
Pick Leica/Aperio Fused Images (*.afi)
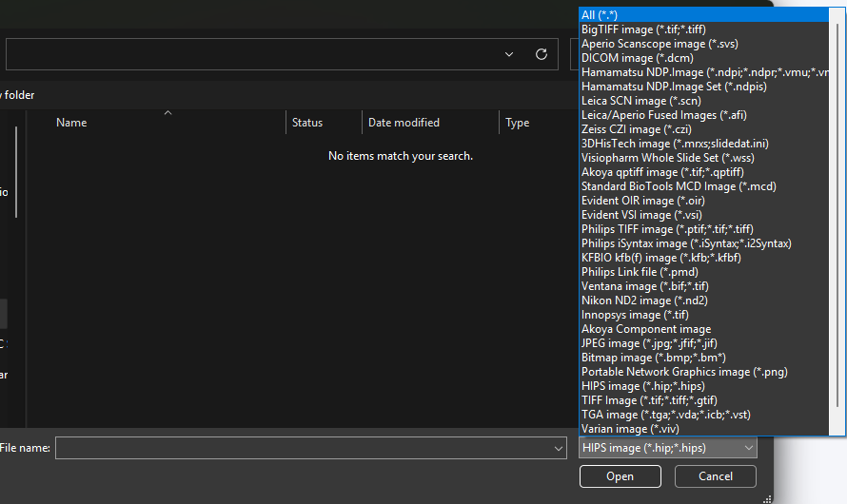tap(704, 115)
